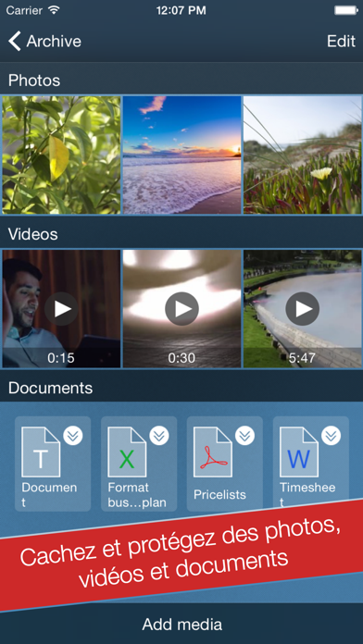Expand options for the Timesheet file
Viewport: 363px width, 644px height.
(x=331, y=436)
